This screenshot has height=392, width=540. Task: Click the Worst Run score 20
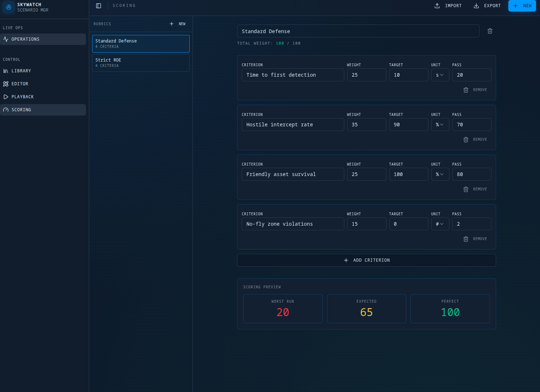283,312
